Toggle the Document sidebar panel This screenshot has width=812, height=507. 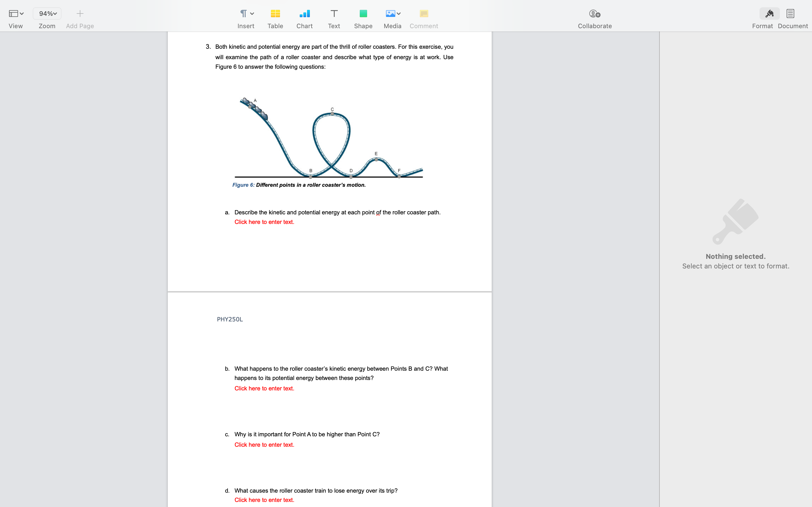(x=790, y=14)
